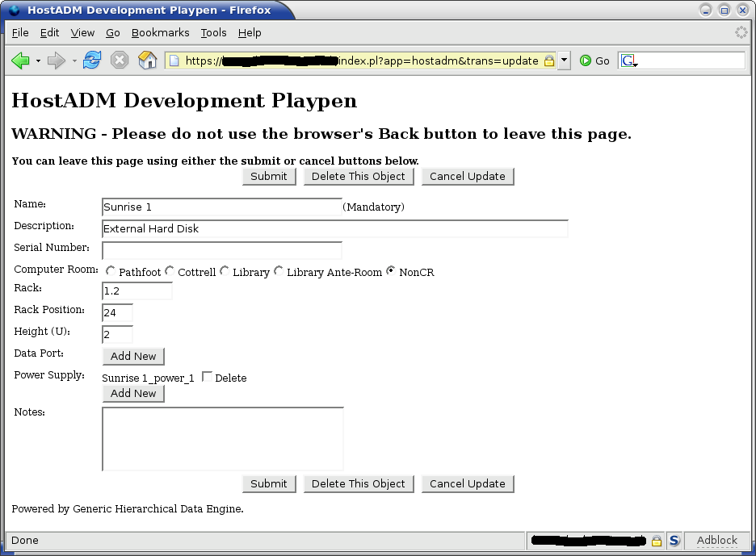
Task: Open the Adblock status bar item
Action: click(716, 541)
